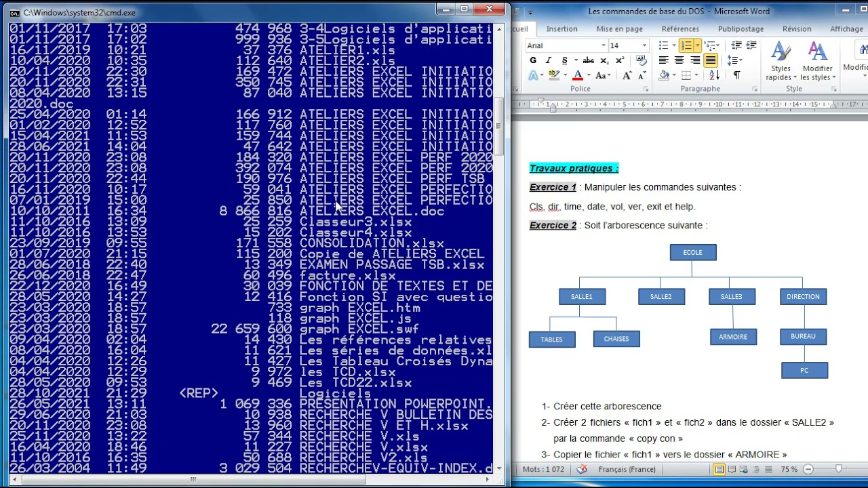Image resolution: width=868 pixels, height=488 pixels.
Task: Apply superscript formatting
Action: [618, 60]
